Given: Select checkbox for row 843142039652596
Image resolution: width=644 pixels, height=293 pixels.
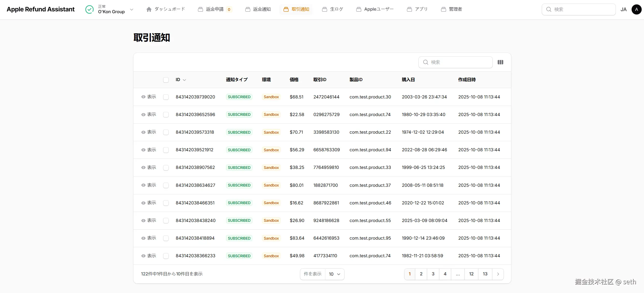Looking at the screenshot, I should click(166, 115).
